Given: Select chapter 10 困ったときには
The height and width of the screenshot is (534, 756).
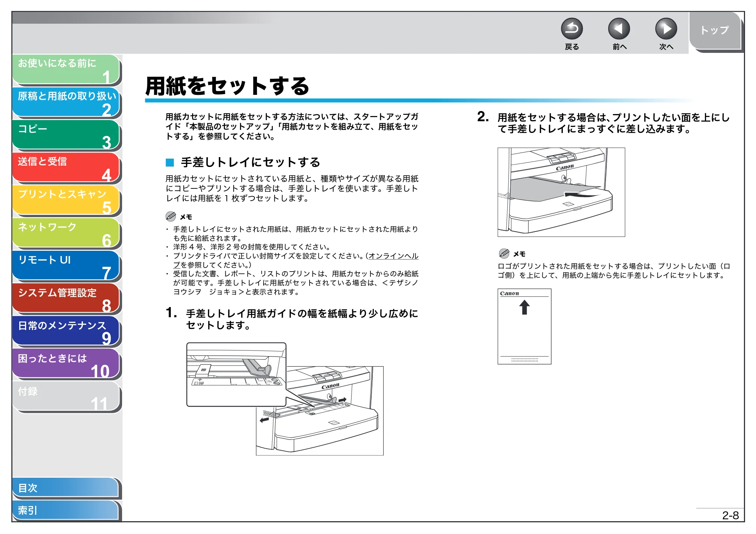Looking at the screenshot, I should point(66,364).
